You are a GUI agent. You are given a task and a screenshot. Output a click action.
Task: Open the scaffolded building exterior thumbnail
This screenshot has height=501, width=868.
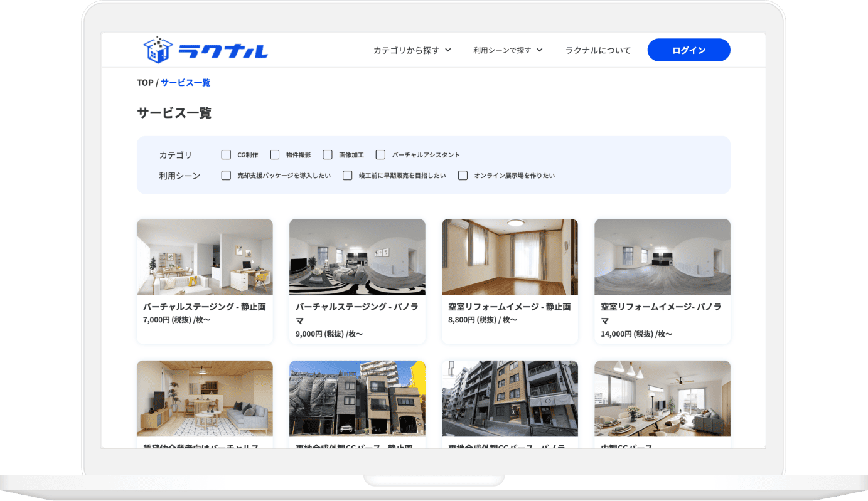(357, 399)
